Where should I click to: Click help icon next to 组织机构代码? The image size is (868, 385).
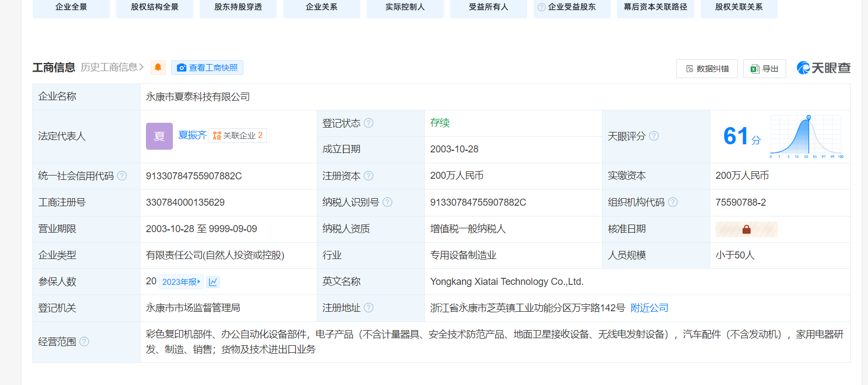coord(673,202)
